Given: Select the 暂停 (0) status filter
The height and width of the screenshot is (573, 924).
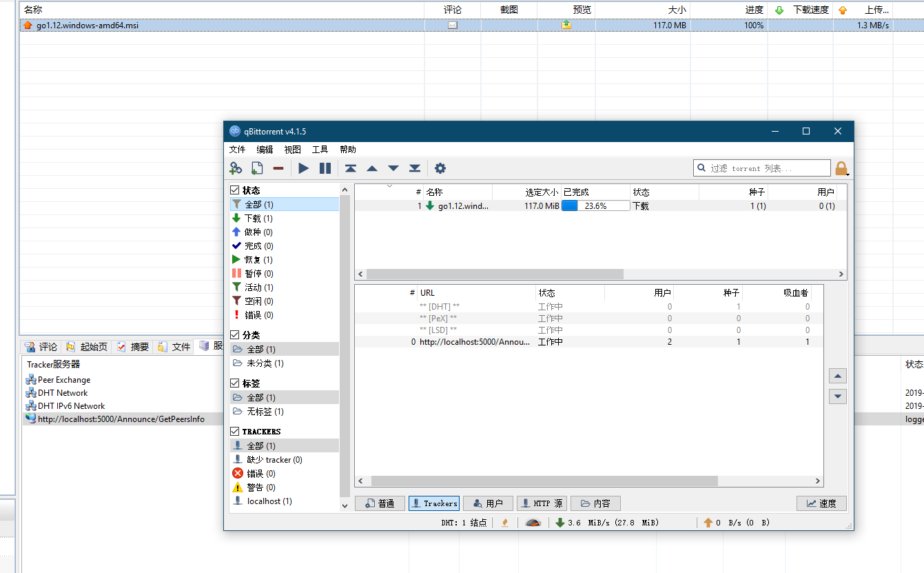Looking at the screenshot, I should point(285,274).
